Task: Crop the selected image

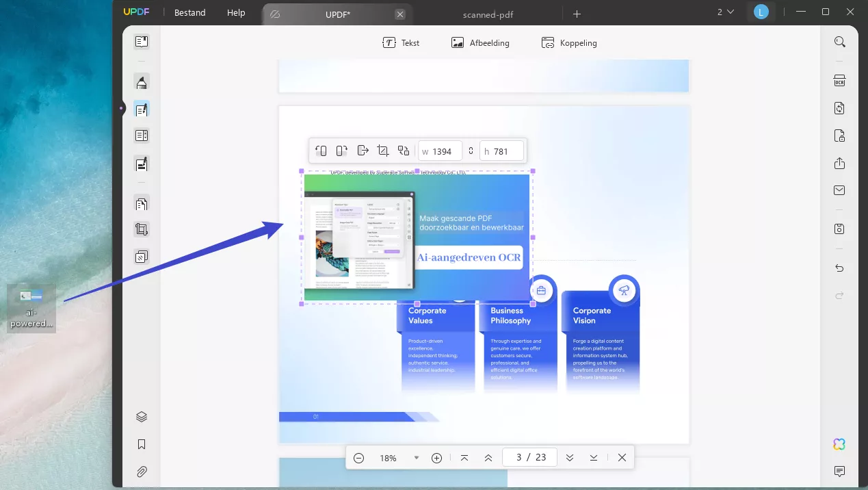Action: [x=383, y=151]
